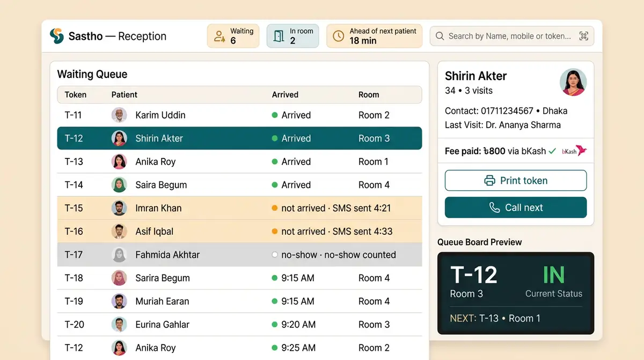This screenshot has width=644, height=360.
Task: Click the Sastho logo icon
Action: point(56,36)
